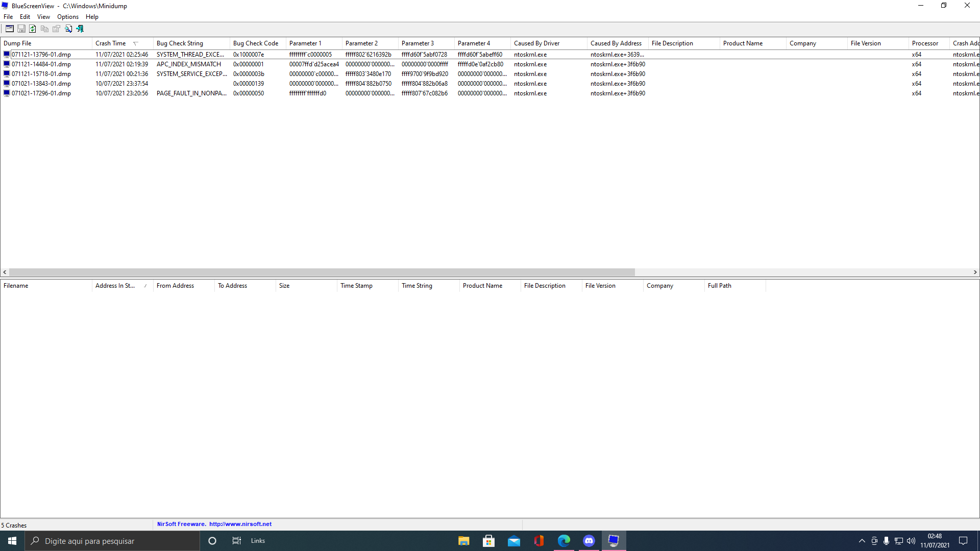This screenshot has width=980, height=551.
Task: Refresh the crash list with the toolbar icon
Action: (x=33, y=29)
